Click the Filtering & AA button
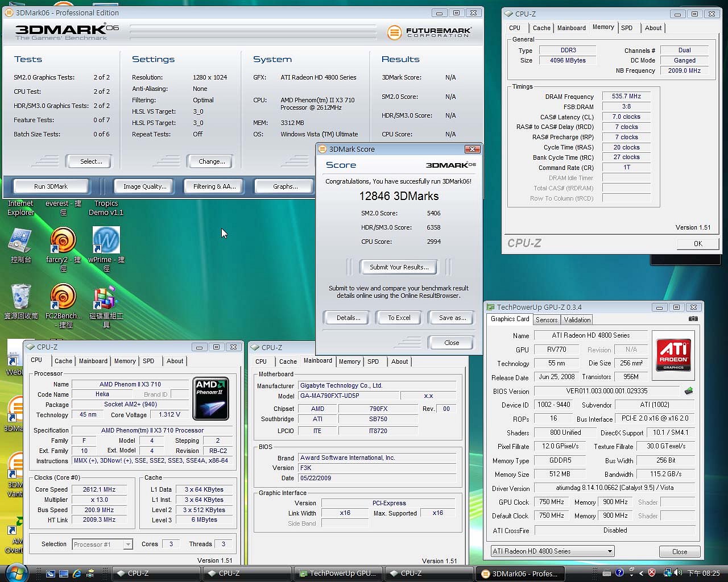Image resolution: width=728 pixels, height=582 pixels. (214, 186)
